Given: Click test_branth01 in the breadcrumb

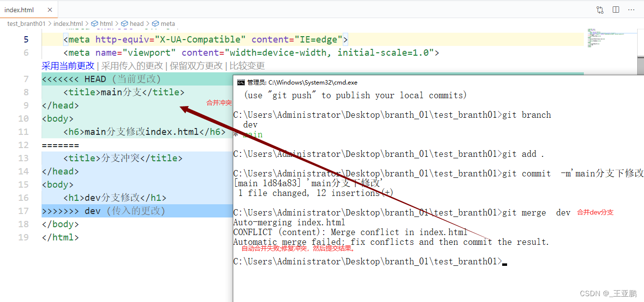Looking at the screenshot, I should (x=26, y=23).
